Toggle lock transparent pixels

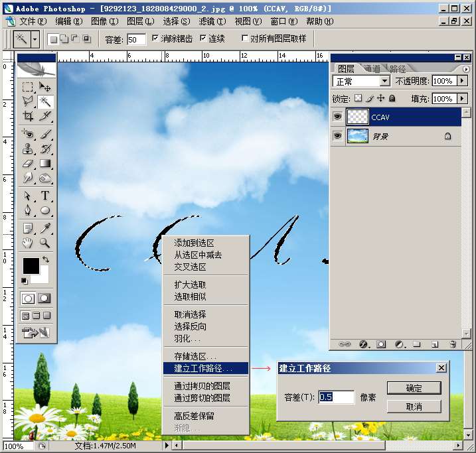pyautogui.click(x=358, y=98)
